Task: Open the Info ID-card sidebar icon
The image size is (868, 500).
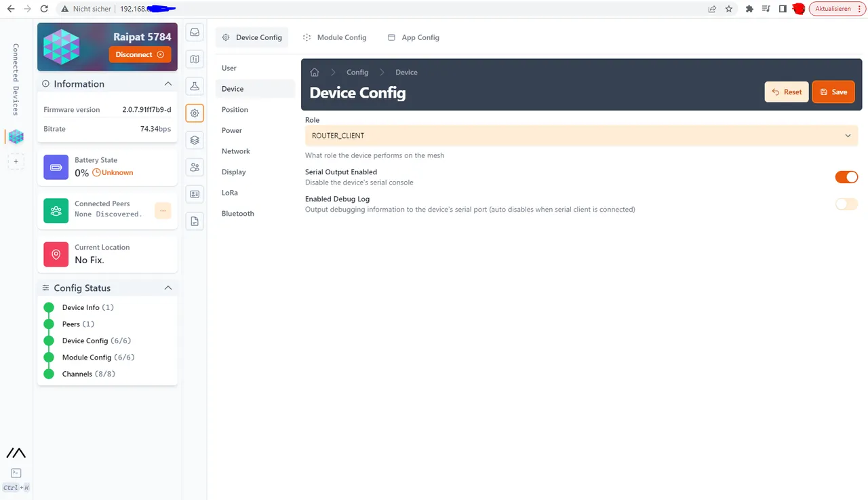Action: 195,194
